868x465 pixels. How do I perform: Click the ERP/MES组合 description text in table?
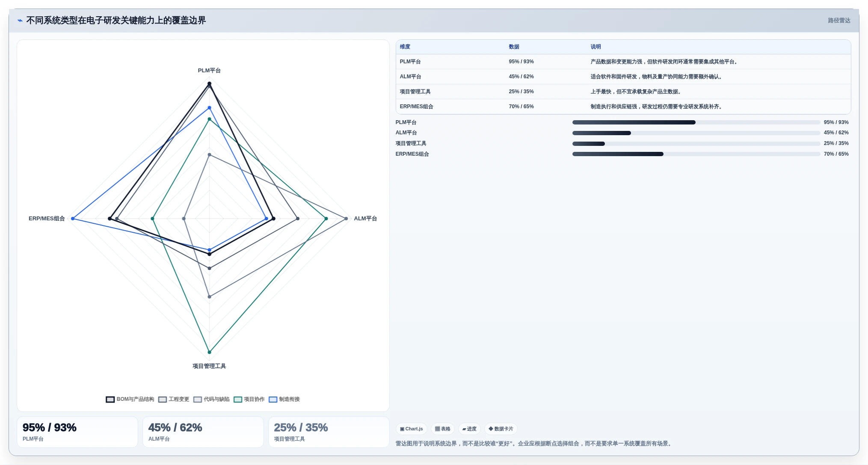pyautogui.click(x=657, y=107)
